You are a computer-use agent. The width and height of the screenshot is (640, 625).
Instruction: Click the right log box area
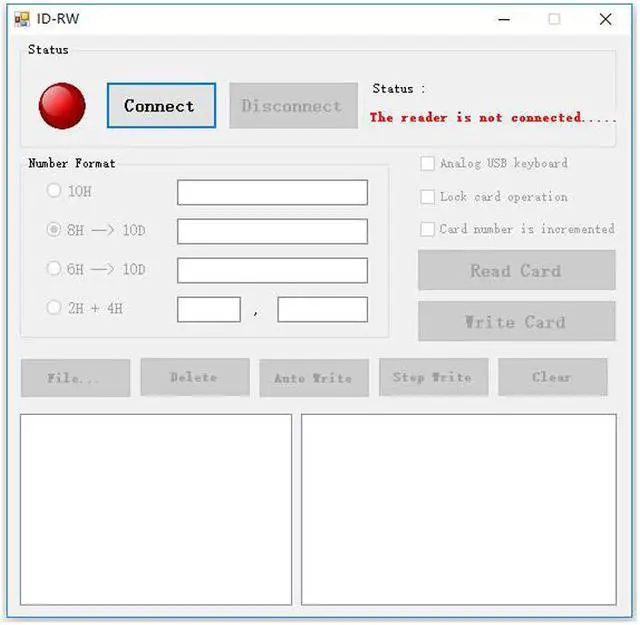pos(459,509)
